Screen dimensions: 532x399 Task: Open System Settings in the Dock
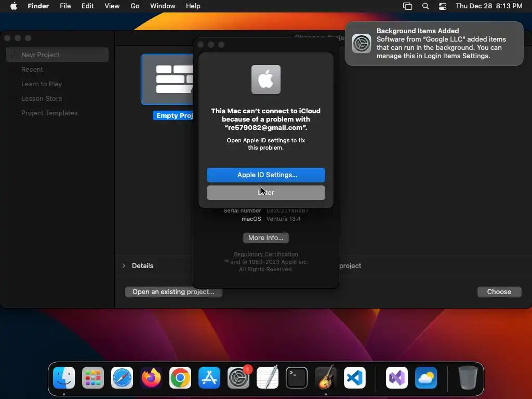pyautogui.click(x=238, y=378)
